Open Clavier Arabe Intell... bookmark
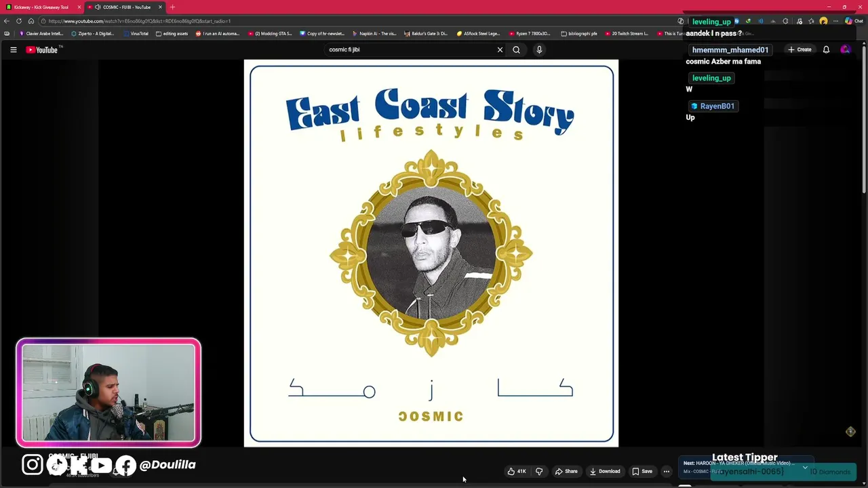Viewport: 868px width, 488px height. [x=41, y=33]
